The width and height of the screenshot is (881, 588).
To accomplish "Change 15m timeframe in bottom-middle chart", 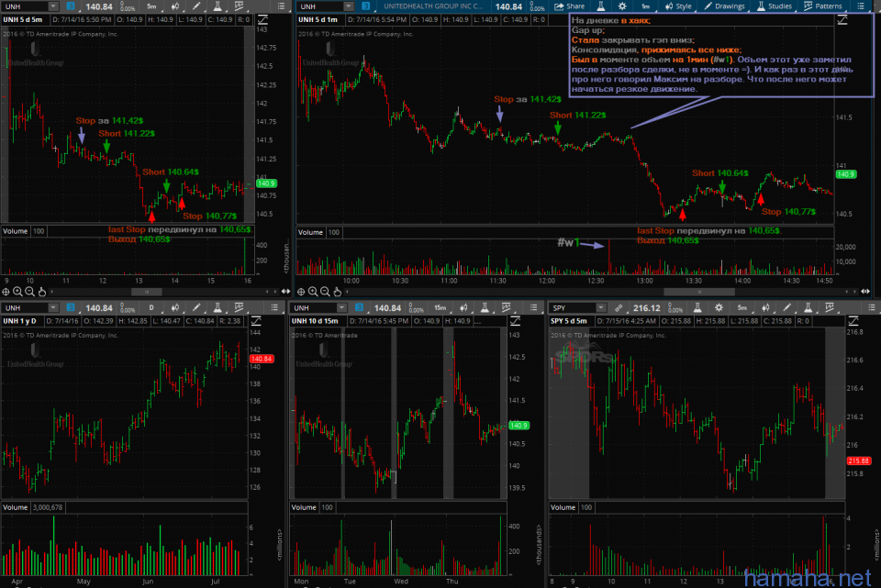I will pos(440,307).
